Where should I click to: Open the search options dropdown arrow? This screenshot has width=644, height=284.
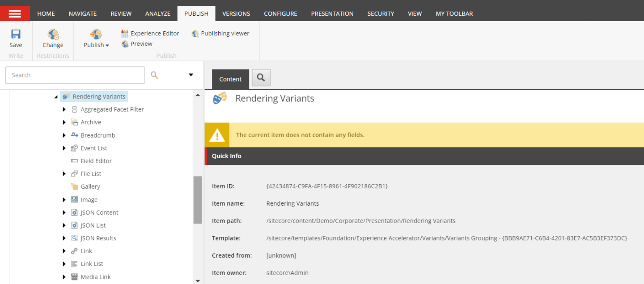click(191, 75)
